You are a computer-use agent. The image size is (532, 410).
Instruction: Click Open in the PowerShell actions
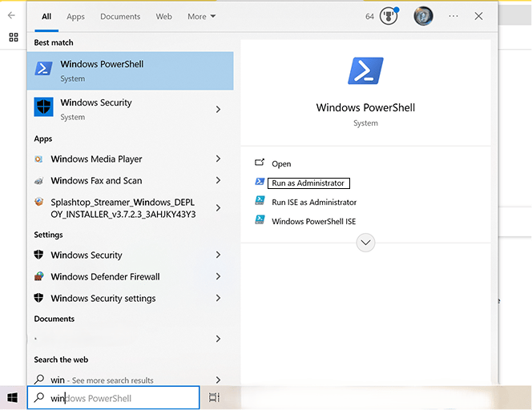[x=281, y=164]
